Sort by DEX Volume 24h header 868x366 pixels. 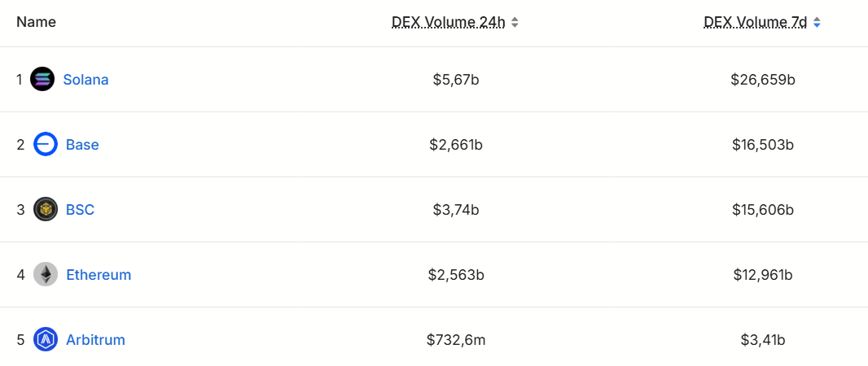coord(449,23)
